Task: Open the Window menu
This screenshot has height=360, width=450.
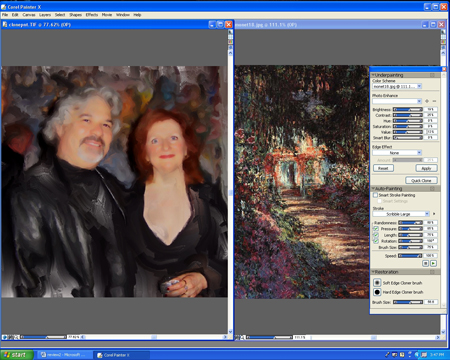Action: coord(123,15)
